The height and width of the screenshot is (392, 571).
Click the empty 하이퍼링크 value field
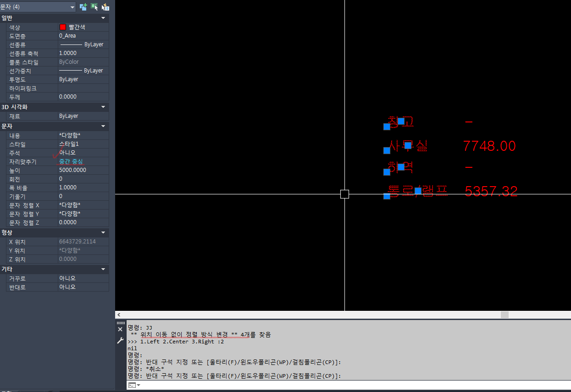pos(83,88)
